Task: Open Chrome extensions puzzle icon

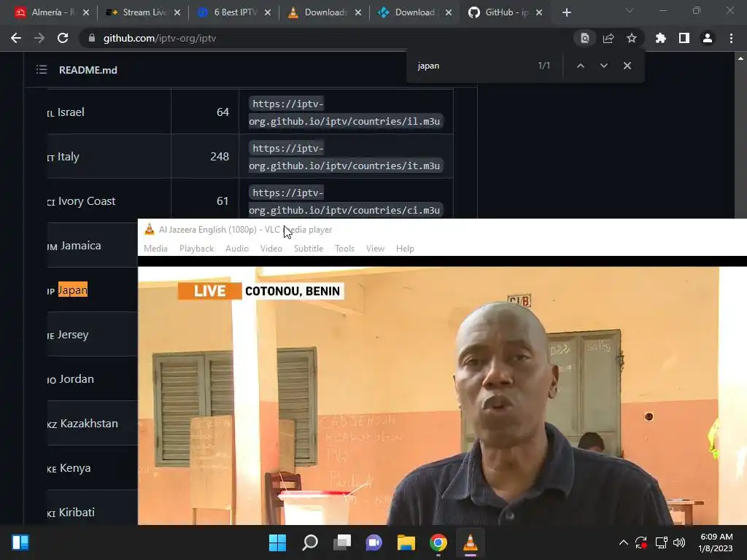Action: [660, 38]
